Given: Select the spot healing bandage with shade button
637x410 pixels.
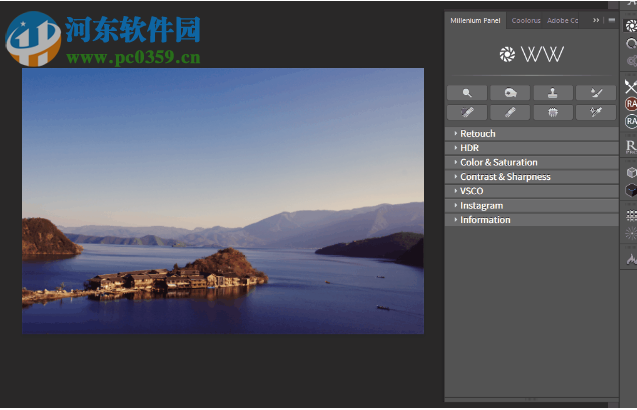Looking at the screenshot, I should click(467, 112).
